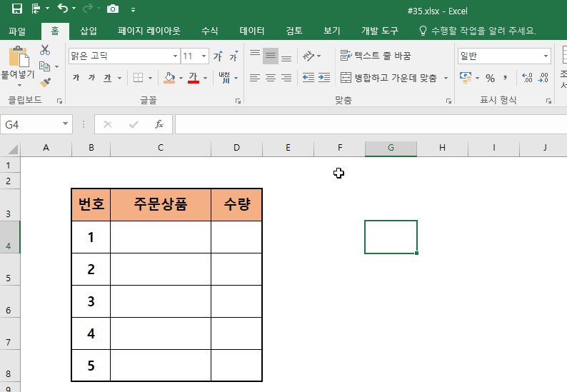Open the 클립보드 dialog launcher
Image resolution: width=567 pixels, height=392 pixels.
coord(60,101)
